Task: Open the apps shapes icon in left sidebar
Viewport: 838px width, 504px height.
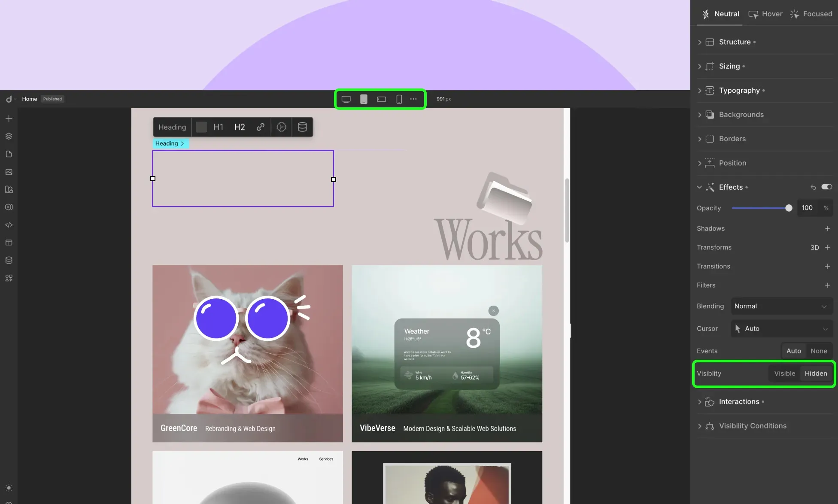Action: tap(9, 278)
